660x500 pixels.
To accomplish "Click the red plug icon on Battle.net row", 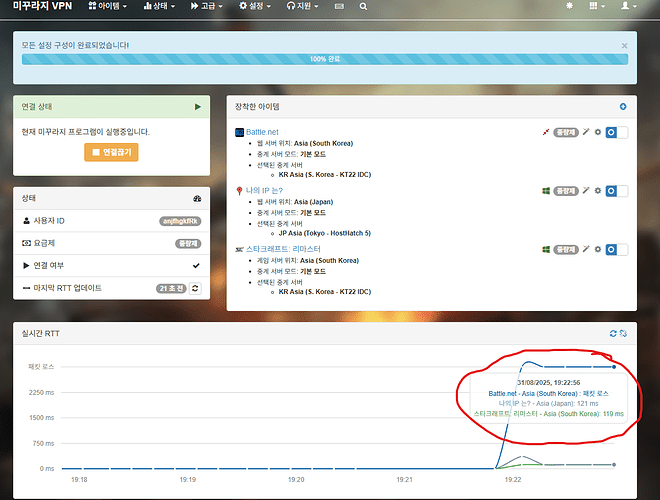I will (546, 132).
